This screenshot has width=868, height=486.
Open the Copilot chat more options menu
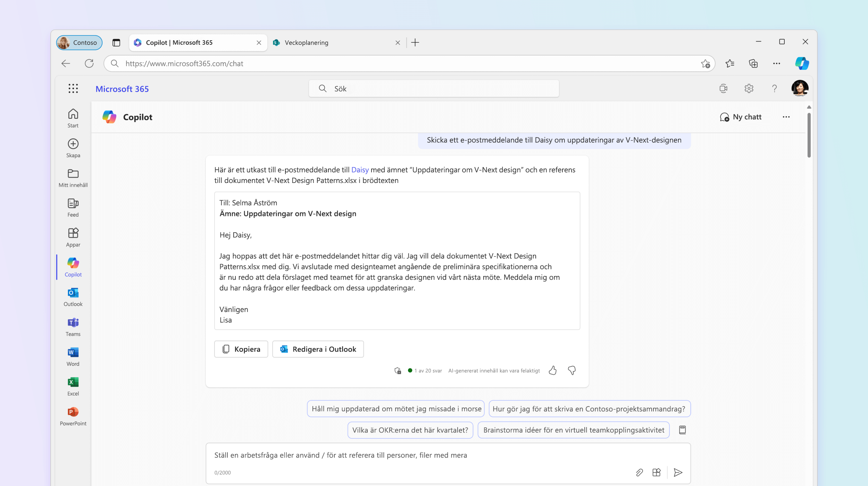tap(786, 117)
